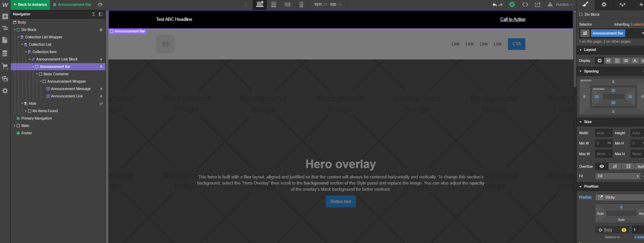Viewport: 644px width, 243px height.
Task: Collapse Div Block in Navigator
Action: (x=15, y=30)
